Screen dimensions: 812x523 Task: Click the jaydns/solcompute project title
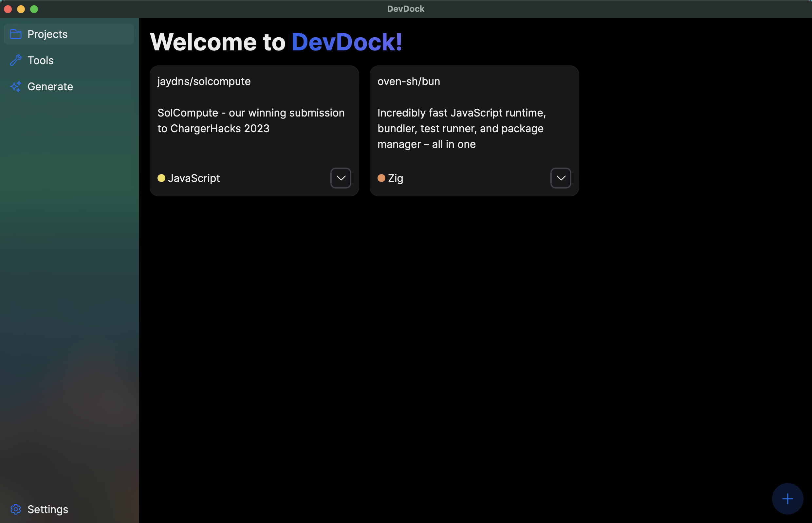pyautogui.click(x=204, y=81)
